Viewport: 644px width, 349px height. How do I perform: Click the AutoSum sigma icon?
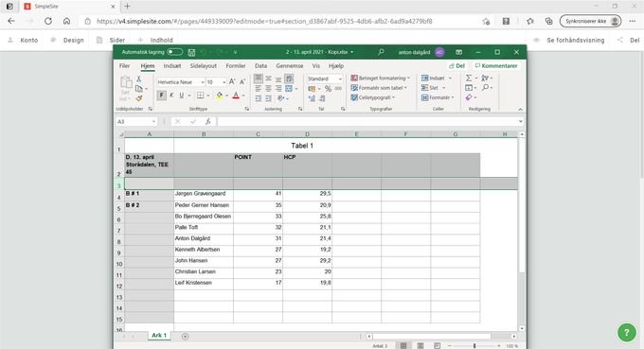[x=469, y=78]
